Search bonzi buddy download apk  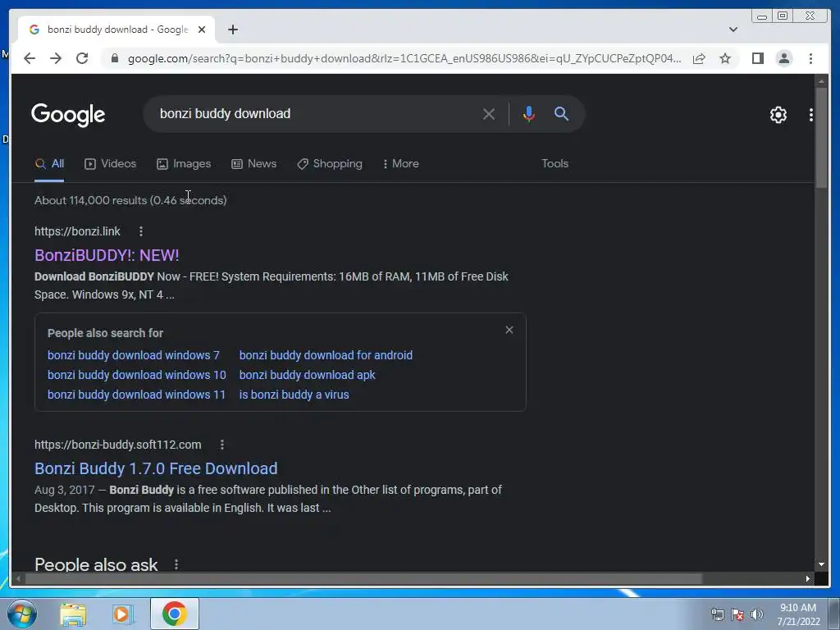pos(307,375)
